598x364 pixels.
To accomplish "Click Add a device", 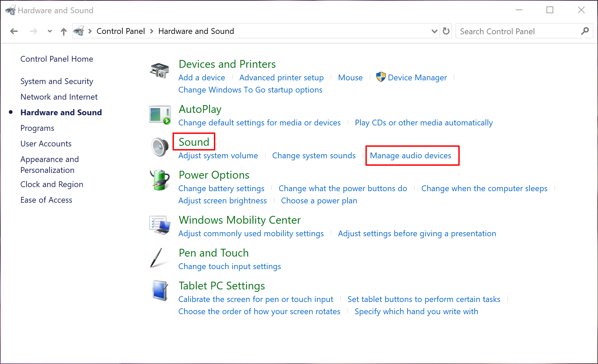I will click(202, 78).
